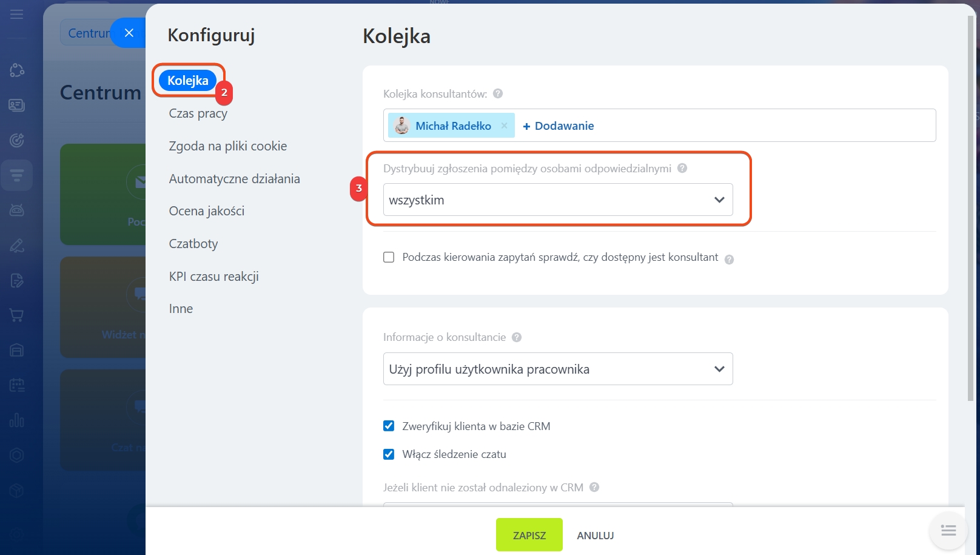Image resolution: width=980 pixels, height=555 pixels.
Task: Open the bar chart analytics sidebar icon
Action: tap(17, 420)
